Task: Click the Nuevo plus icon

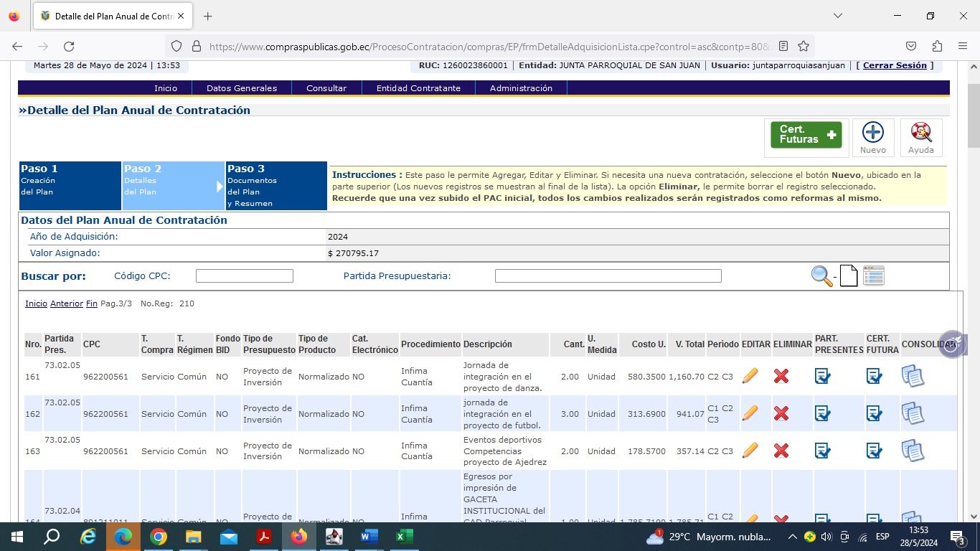Action: (x=872, y=133)
